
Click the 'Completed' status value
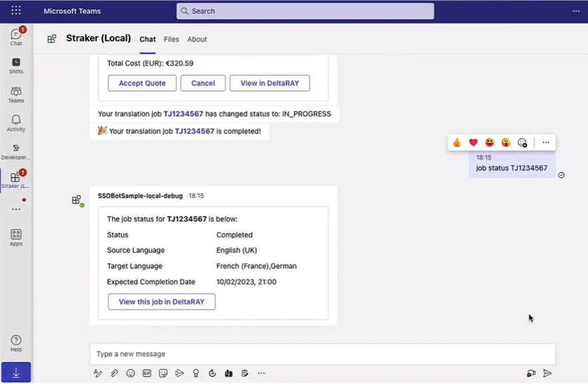click(x=235, y=235)
